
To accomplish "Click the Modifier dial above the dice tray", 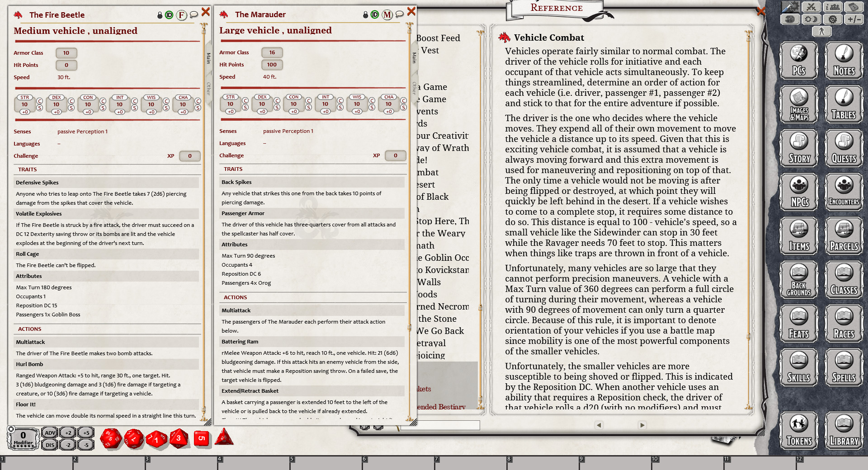I will [22, 437].
